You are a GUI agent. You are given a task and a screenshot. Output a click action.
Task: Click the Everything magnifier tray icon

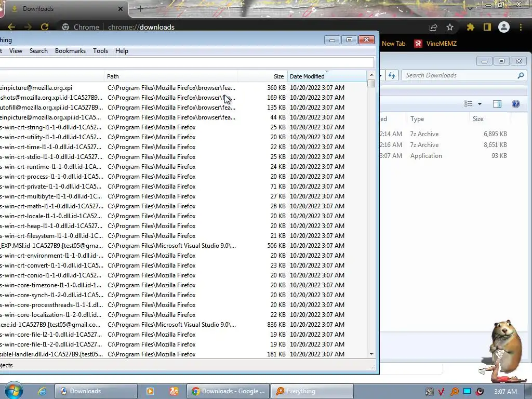point(454,392)
